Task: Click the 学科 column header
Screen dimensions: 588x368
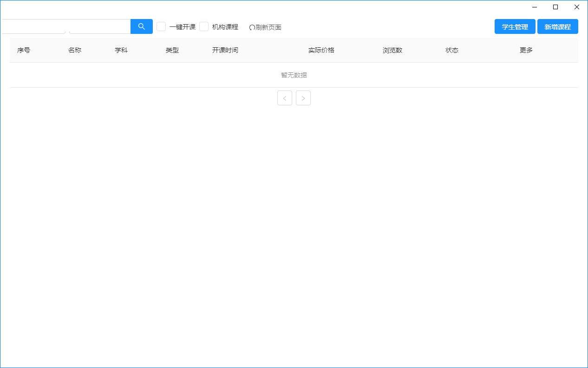Action: click(121, 50)
